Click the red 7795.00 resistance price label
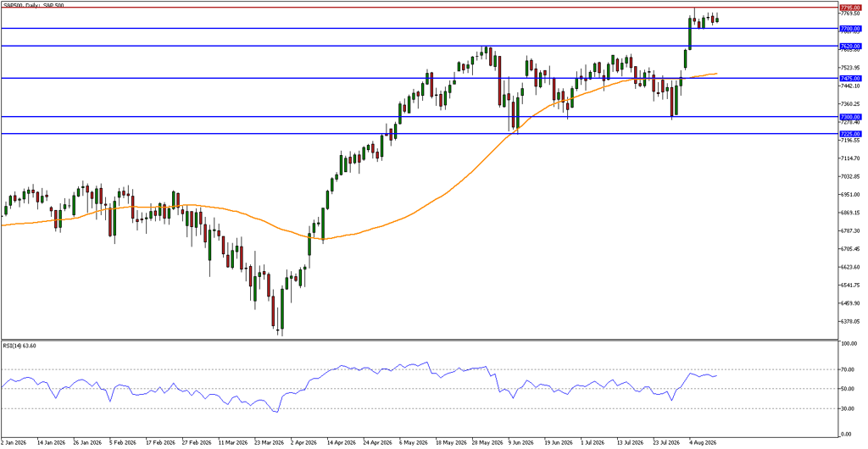The height and width of the screenshot is (449, 868). pos(849,8)
